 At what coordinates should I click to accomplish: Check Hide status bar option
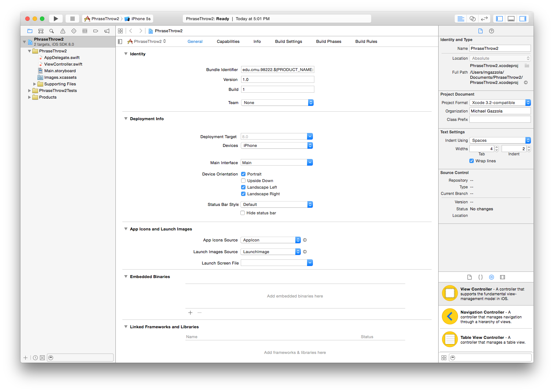(243, 213)
